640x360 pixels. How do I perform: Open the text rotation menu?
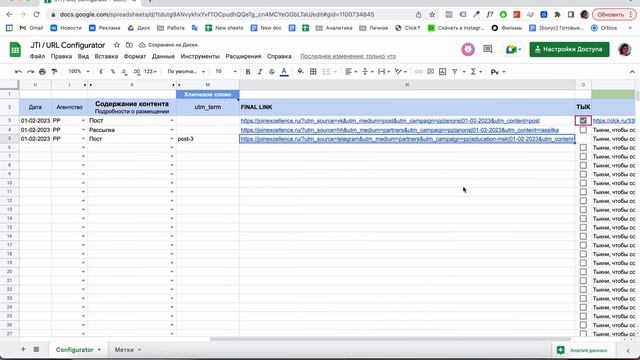401,72
